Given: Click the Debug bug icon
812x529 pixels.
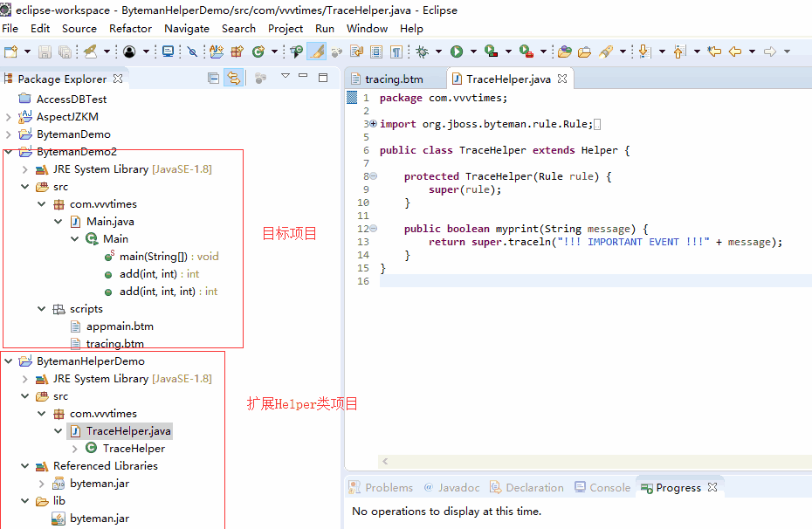Looking at the screenshot, I should (423, 52).
